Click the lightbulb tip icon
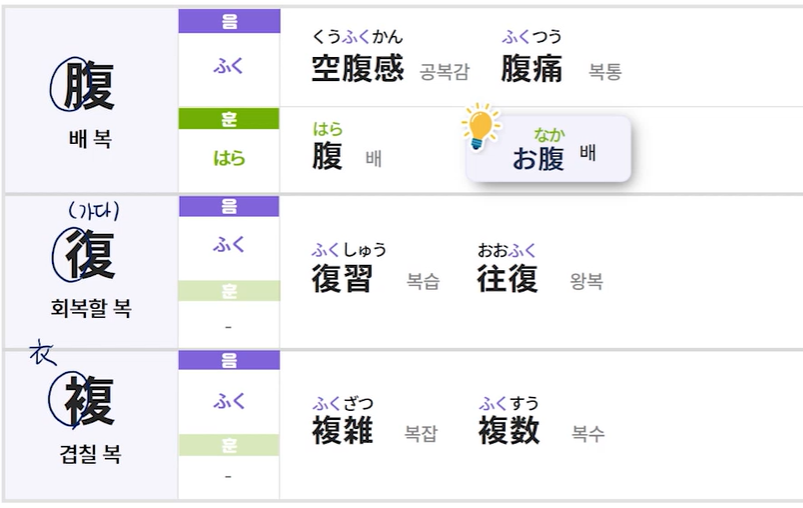Screen dimensions: 803x508 pos(481,127)
